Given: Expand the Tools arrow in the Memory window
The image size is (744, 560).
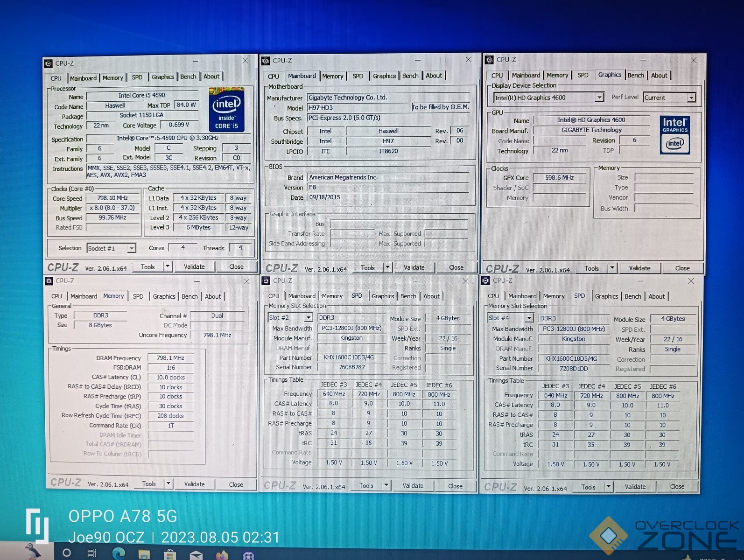Looking at the screenshot, I should click(168, 483).
